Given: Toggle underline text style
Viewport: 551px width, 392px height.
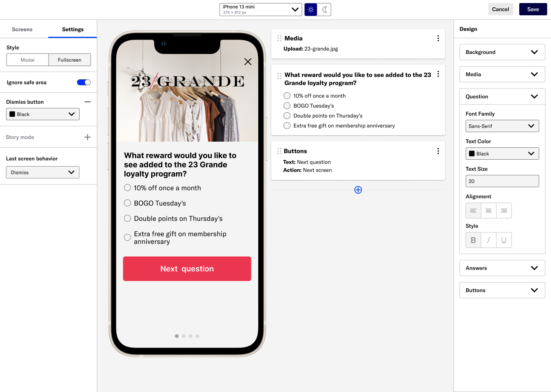Looking at the screenshot, I should 504,240.
